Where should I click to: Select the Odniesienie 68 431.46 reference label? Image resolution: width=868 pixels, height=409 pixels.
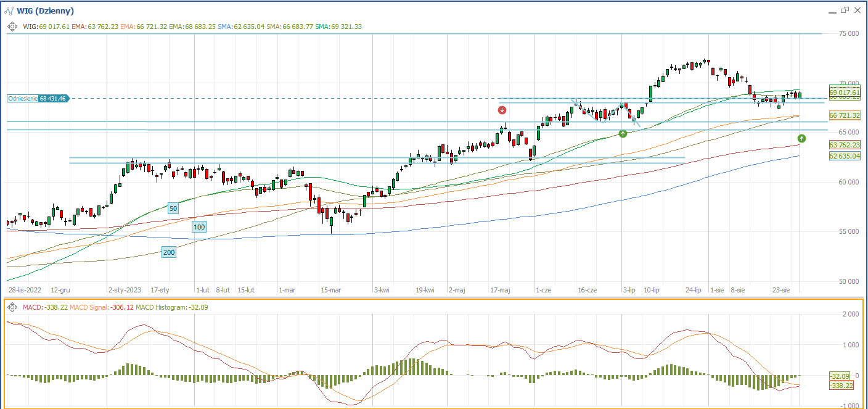click(38, 98)
